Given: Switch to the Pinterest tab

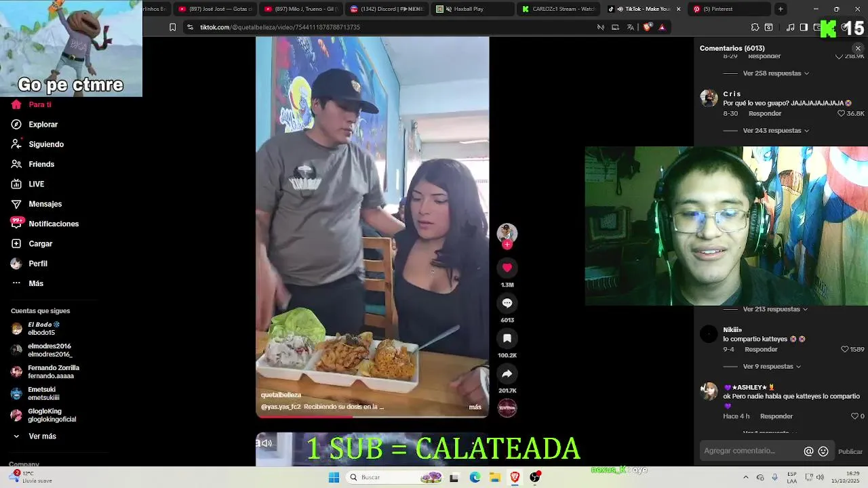Looking at the screenshot, I should [x=729, y=9].
